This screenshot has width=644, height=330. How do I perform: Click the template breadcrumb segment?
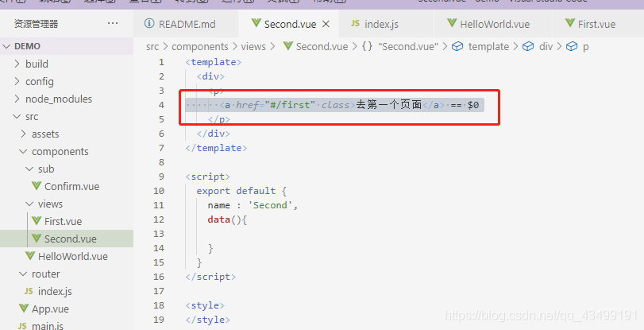click(x=488, y=46)
